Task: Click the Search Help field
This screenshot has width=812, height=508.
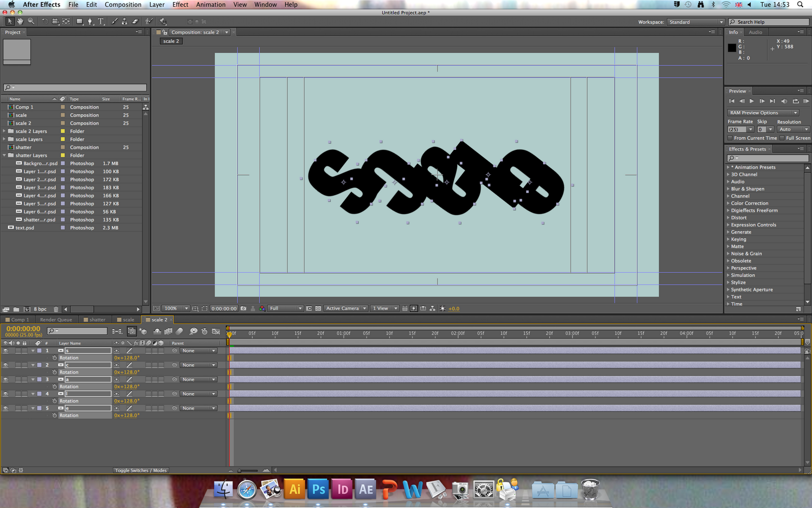Action: point(768,22)
